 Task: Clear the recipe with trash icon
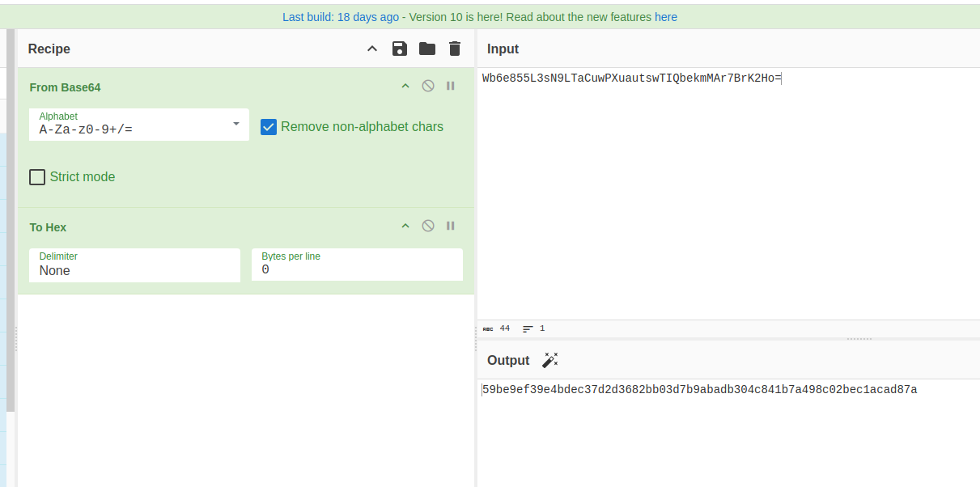coord(455,49)
